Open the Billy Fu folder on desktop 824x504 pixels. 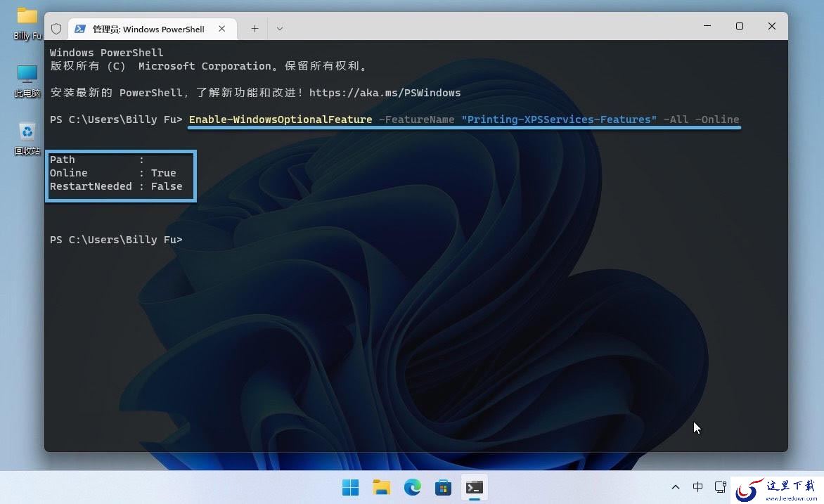coord(27,24)
